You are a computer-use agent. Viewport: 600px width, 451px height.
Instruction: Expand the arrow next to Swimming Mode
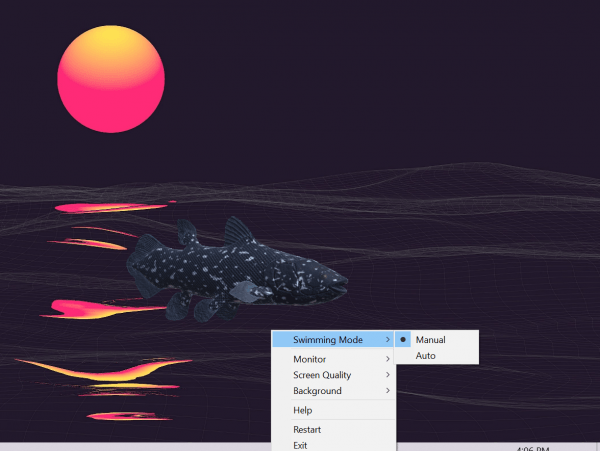388,340
